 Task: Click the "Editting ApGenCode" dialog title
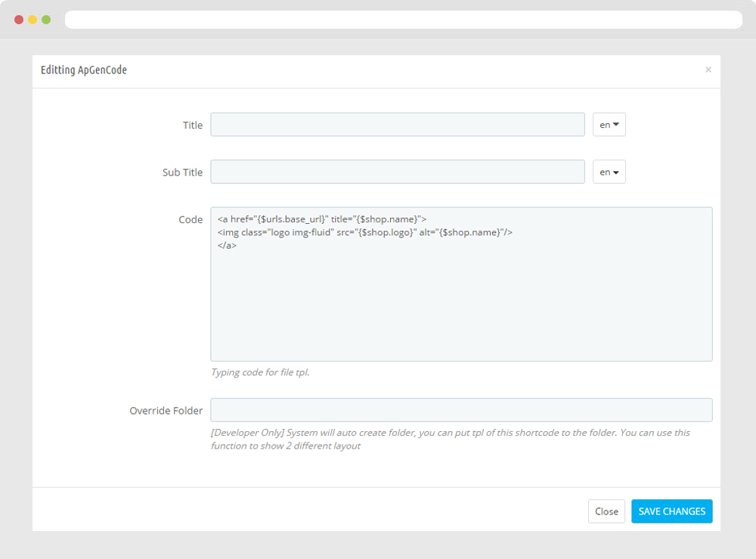coord(84,70)
